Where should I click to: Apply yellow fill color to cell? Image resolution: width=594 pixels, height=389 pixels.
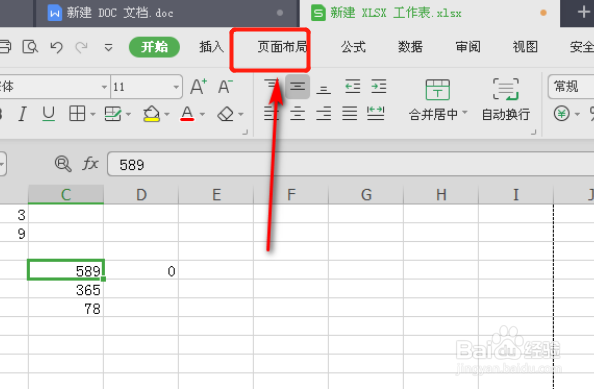coord(152,114)
